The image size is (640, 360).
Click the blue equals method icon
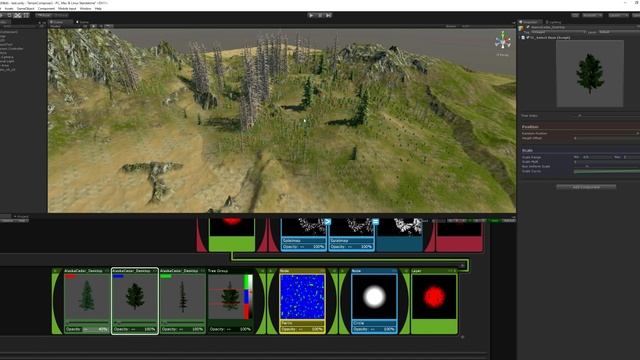point(376,222)
